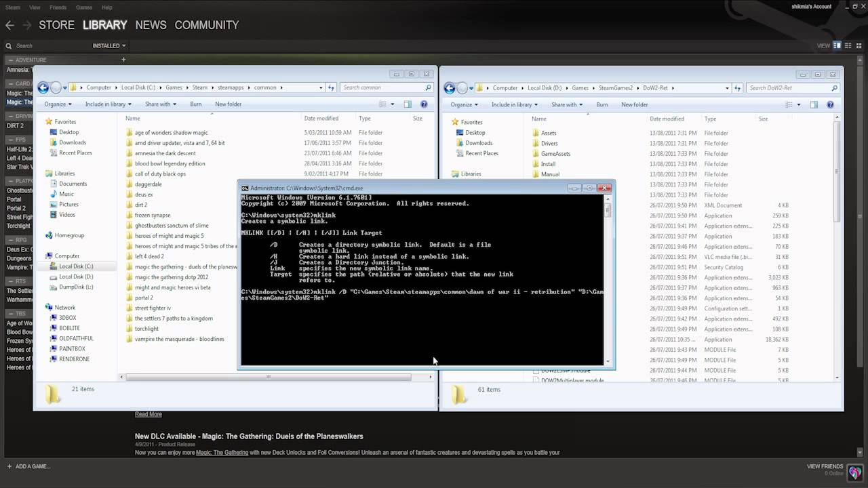
Task: Open Include in library dropdown in DoW2-Ret window
Action: tap(515, 105)
